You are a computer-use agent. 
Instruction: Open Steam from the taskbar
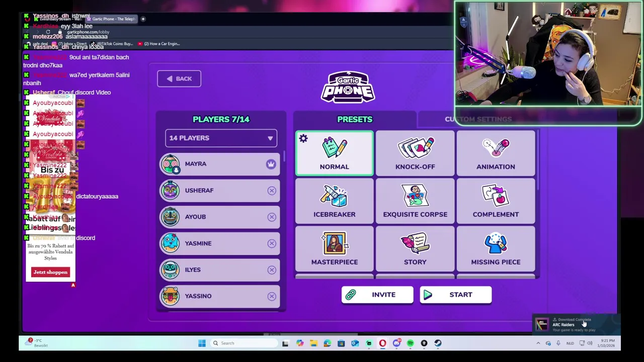tap(438, 343)
